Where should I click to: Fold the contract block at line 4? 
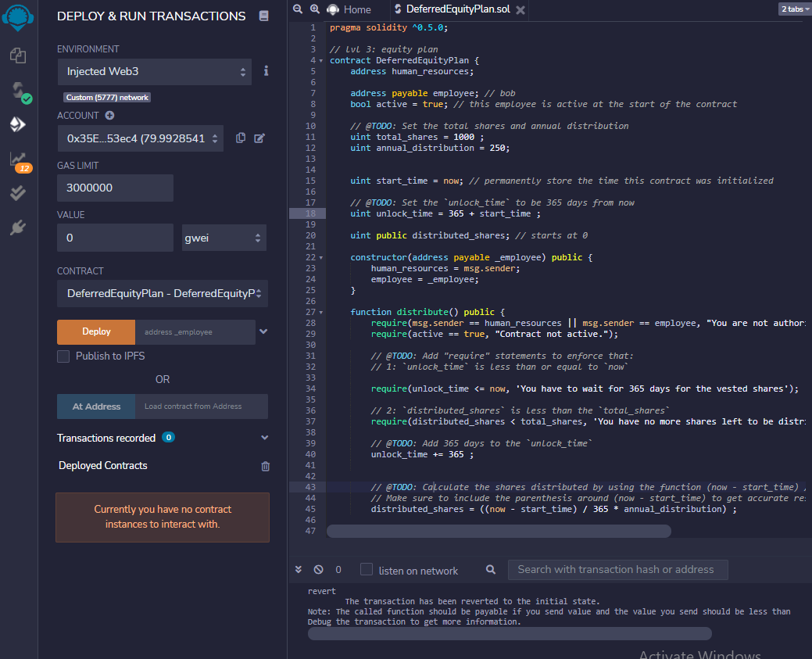[321, 61]
